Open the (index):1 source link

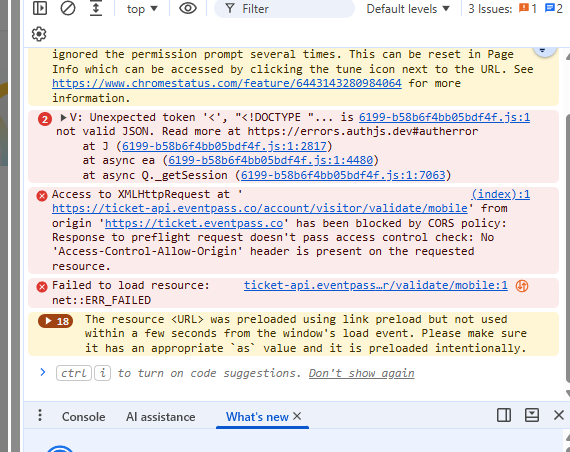click(x=501, y=194)
